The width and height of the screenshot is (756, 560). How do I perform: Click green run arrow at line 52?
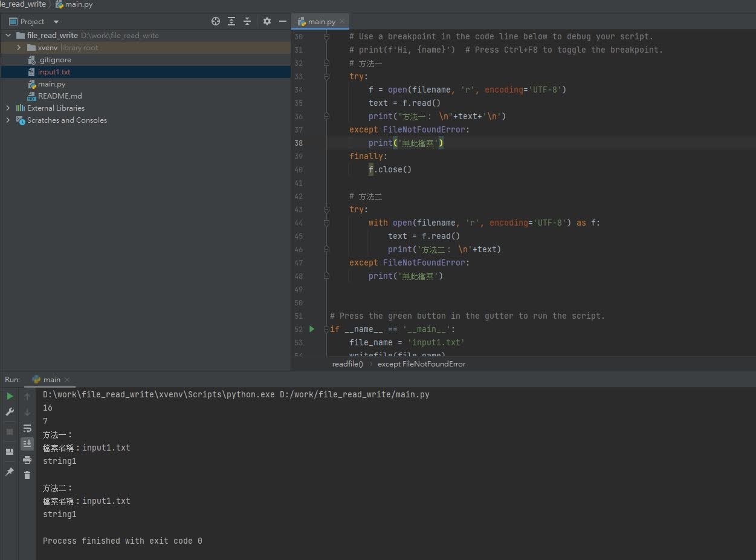(x=312, y=329)
